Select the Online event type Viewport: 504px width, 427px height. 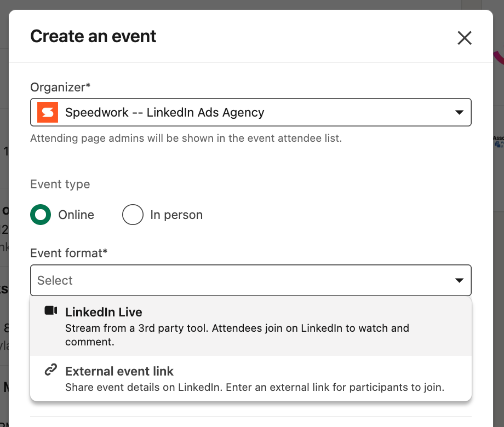tap(41, 215)
